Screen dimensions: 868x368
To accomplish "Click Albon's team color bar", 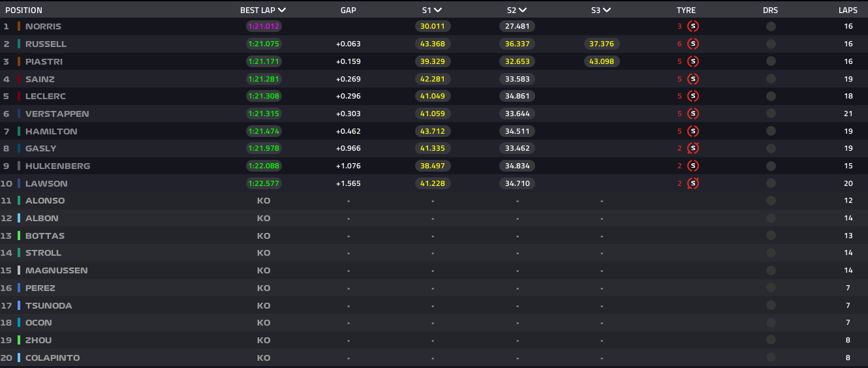I will coord(19,218).
